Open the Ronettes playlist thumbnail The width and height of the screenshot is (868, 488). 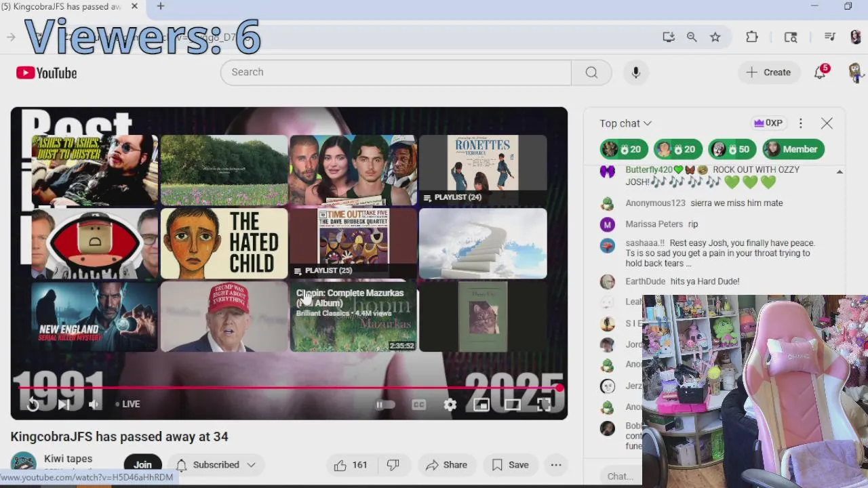(x=483, y=170)
